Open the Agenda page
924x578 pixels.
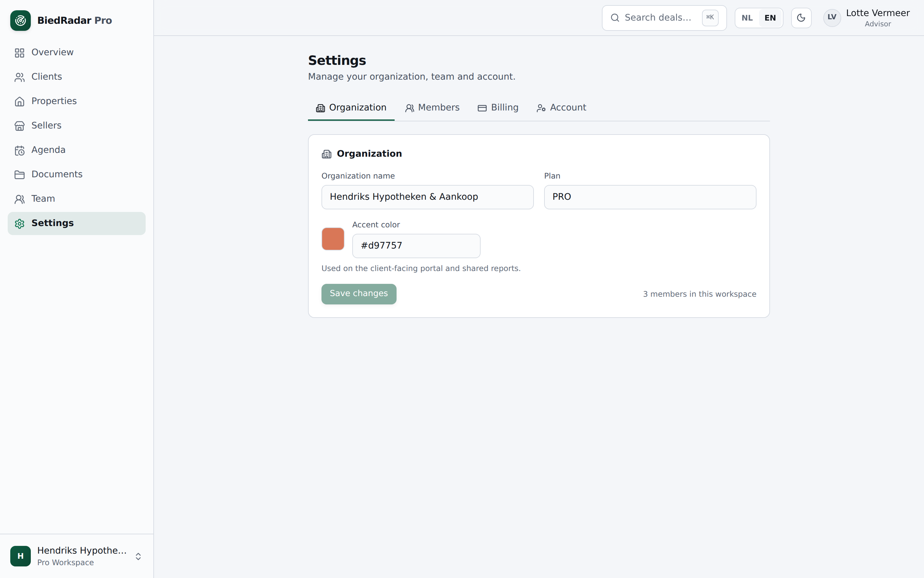coord(76,150)
